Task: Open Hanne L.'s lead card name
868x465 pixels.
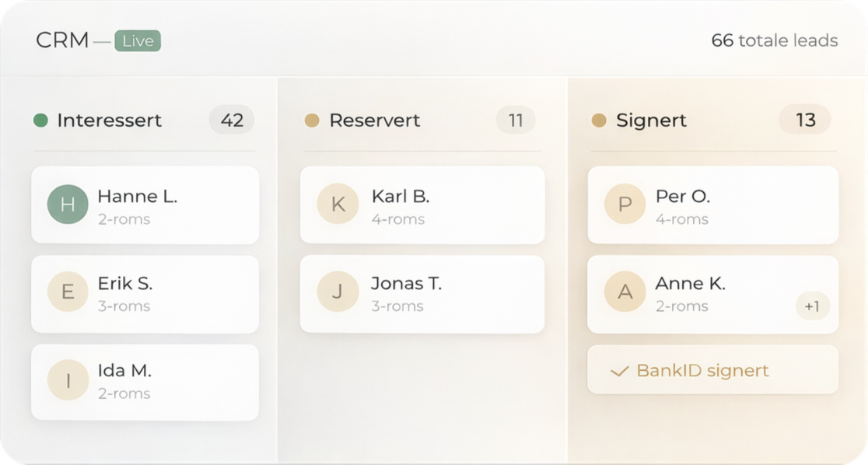Action: tap(137, 197)
